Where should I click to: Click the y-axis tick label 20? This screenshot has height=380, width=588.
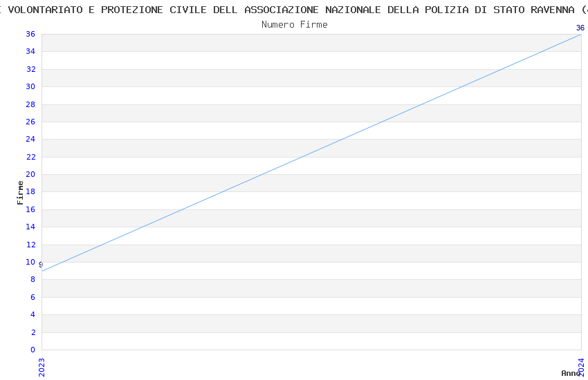tap(30, 174)
